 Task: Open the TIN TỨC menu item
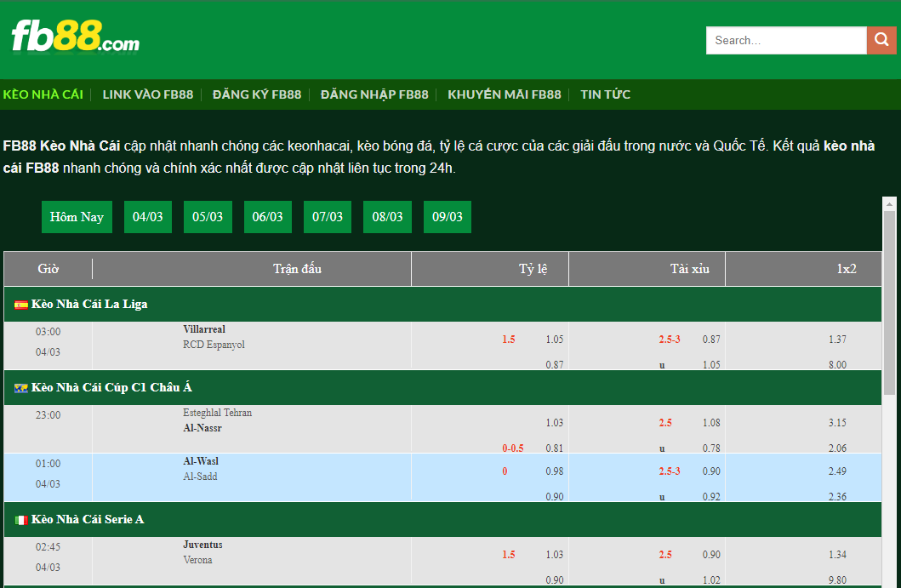(606, 94)
